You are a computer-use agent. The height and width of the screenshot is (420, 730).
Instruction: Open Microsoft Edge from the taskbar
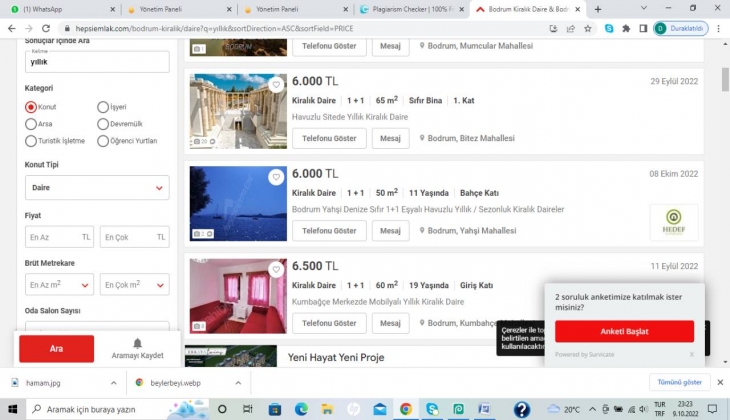[301, 409]
